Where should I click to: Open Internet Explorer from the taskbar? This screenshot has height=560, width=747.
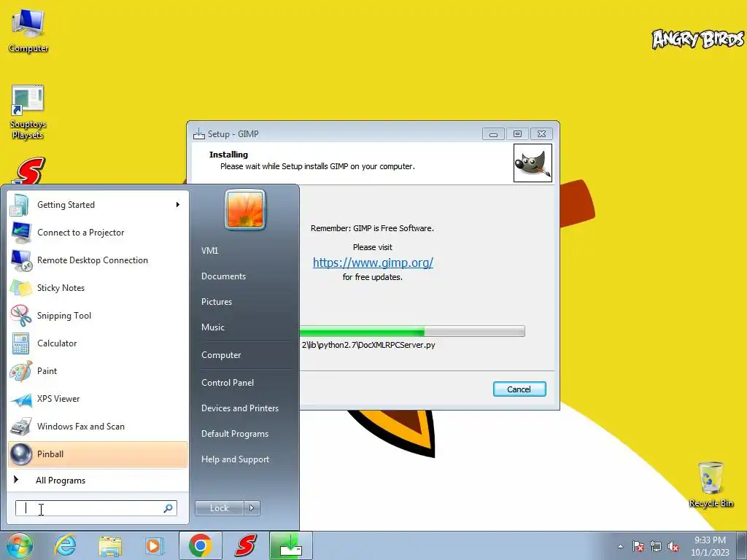pos(65,545)
